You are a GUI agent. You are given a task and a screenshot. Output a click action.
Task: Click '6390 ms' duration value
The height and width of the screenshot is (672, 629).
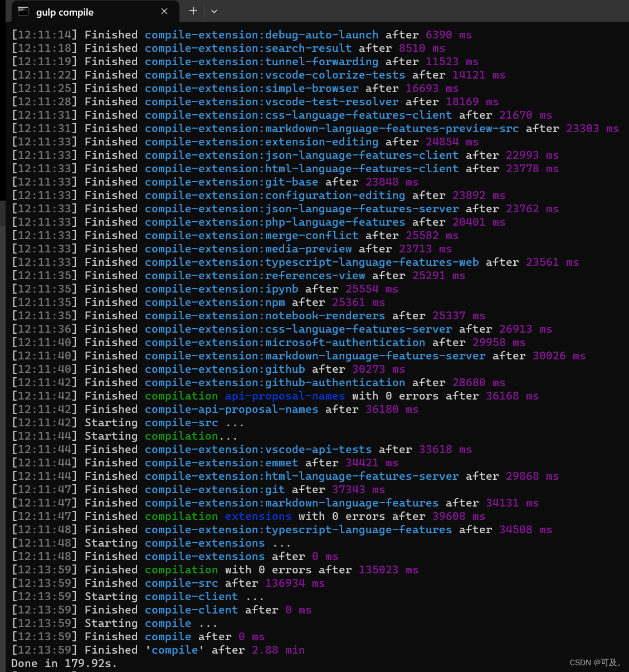[448, 35]
